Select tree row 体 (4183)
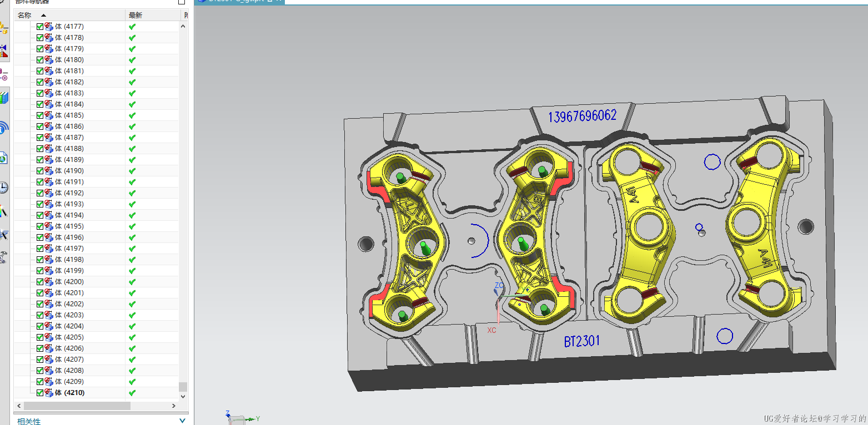This screenshot has width=868, height=425. coord(97,93)
